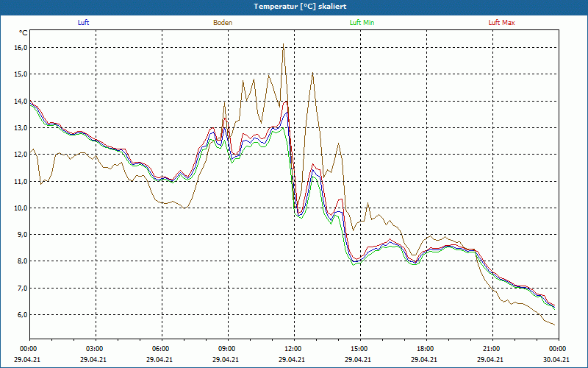Click the '8,0' y-axis value
Image resolution: width=588 pixels, height=368 pixels.
click(22, 261)
